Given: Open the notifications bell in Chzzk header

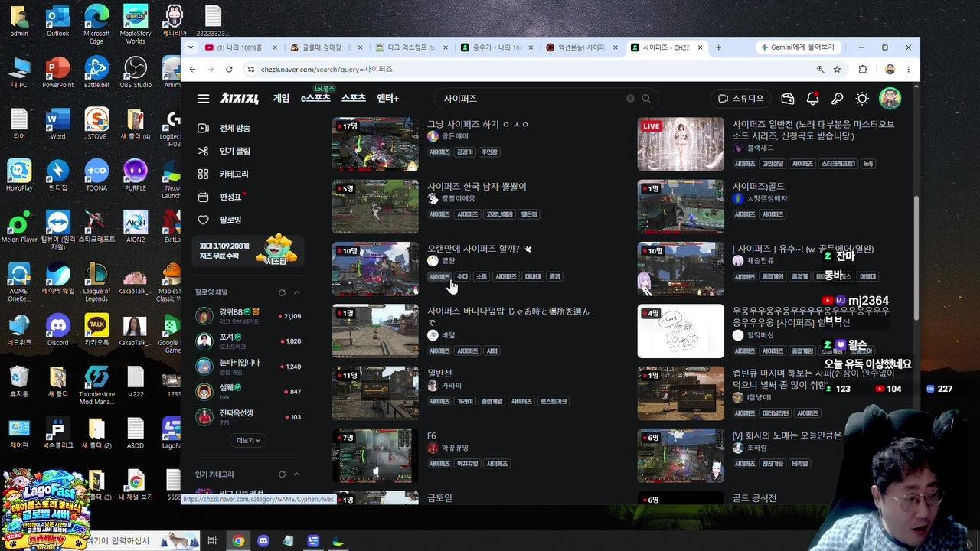Looking at the screenshot, I should coord(813,99).
